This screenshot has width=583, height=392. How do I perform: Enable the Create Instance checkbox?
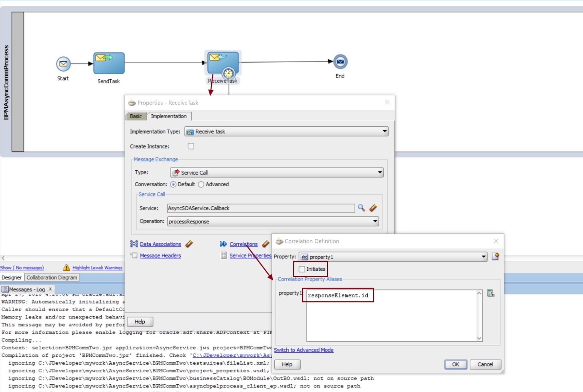click(x=191, y=146)
